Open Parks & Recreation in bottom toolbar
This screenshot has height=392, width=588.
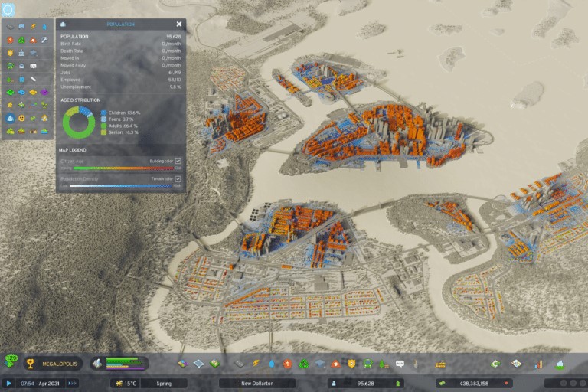click(384, 364)
